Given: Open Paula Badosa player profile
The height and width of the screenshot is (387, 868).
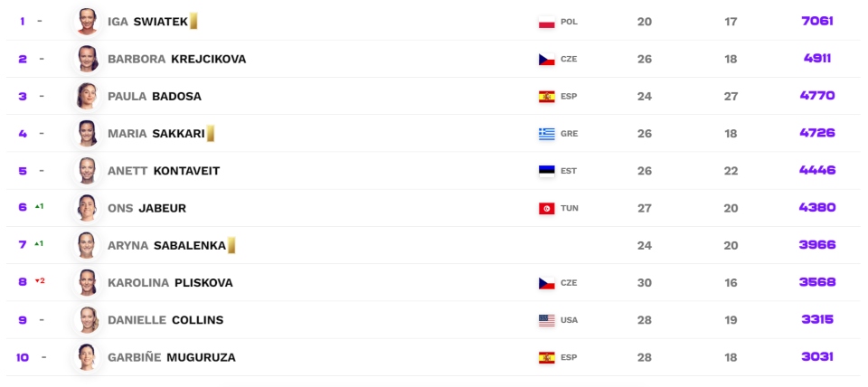Looking at the screenshot, I should pos(154,97).
